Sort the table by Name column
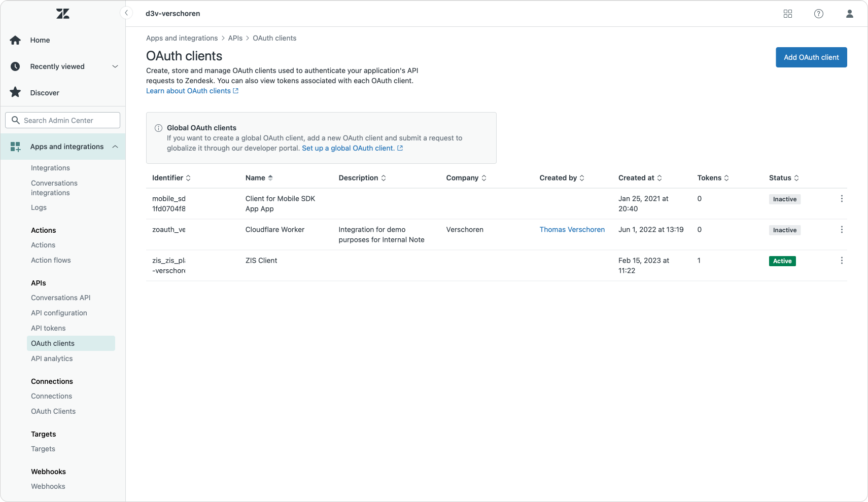 coord(259,178)
